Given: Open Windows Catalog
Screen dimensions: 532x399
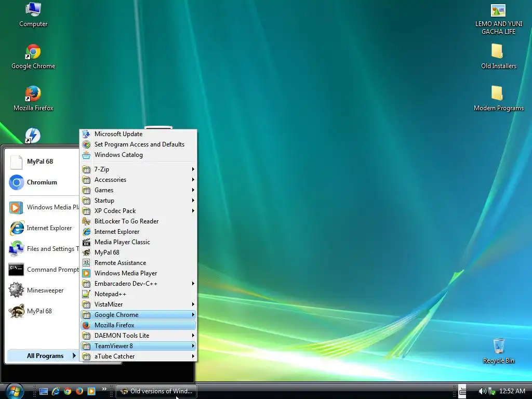Looking at the screenshot, I should pos(138,155).
